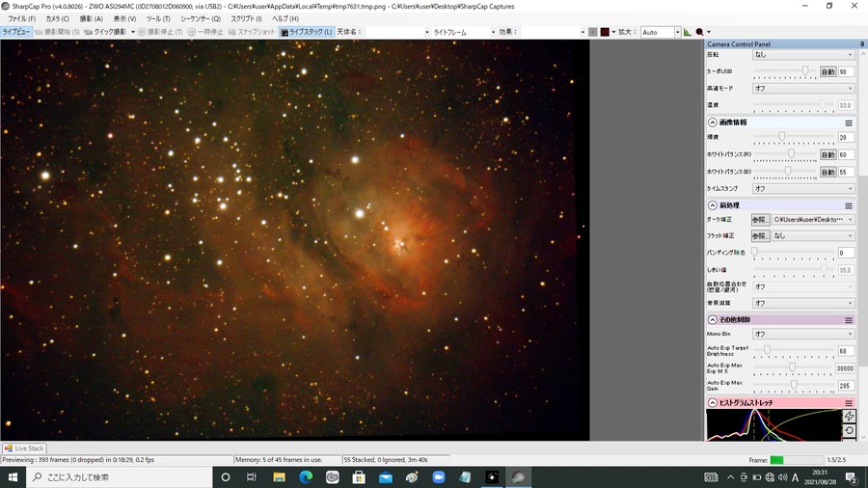868x488 pixels.
Task: Open Cortana circle icon on taskbar
Action: (226, 477)
